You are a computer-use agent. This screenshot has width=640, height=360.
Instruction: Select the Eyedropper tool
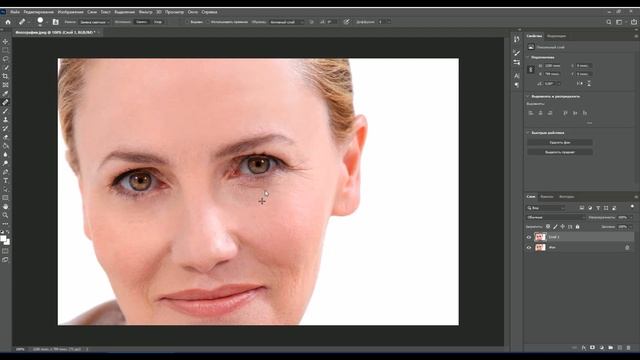tap(5, 93)
